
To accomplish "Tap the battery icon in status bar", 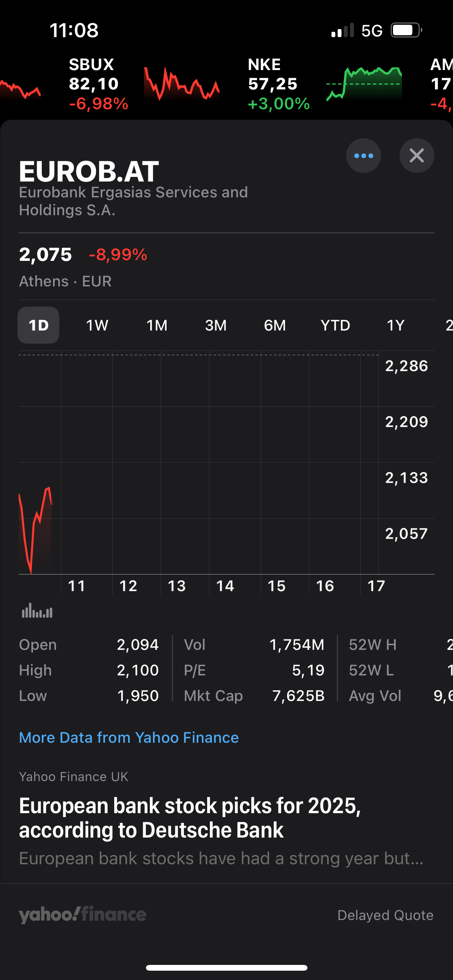I will (406, 30).
